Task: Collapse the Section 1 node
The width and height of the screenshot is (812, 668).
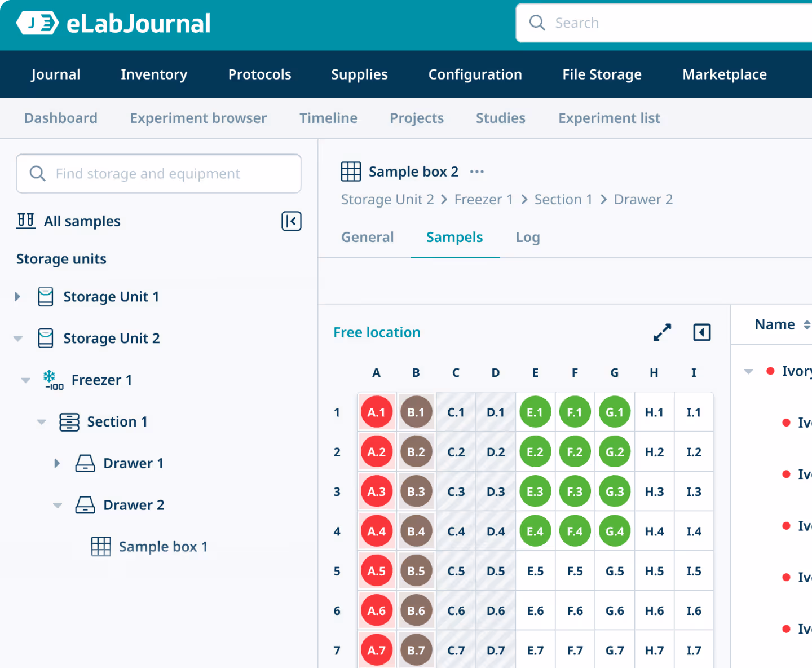Action: (x=42, y=422)
